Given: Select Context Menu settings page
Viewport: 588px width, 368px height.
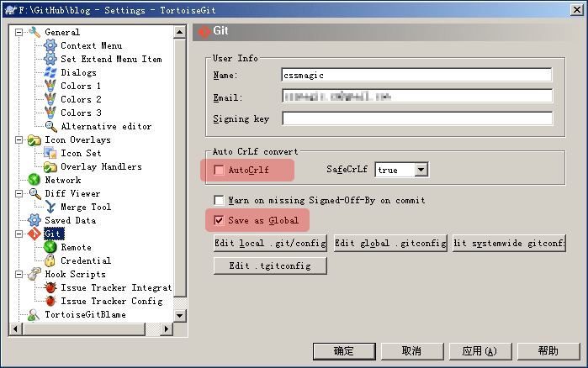Looking at the screenshot, I should click(91, 45).
